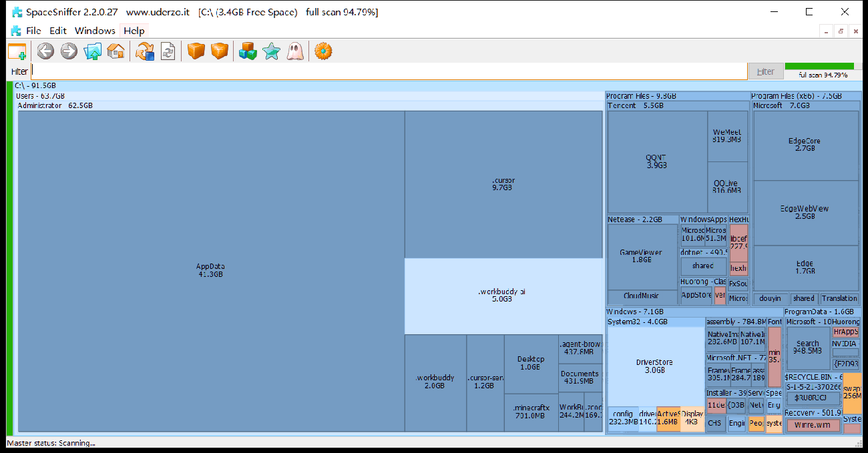868x453 pixels.
Task: Open a new view window icon
Action: click(17, 51)
